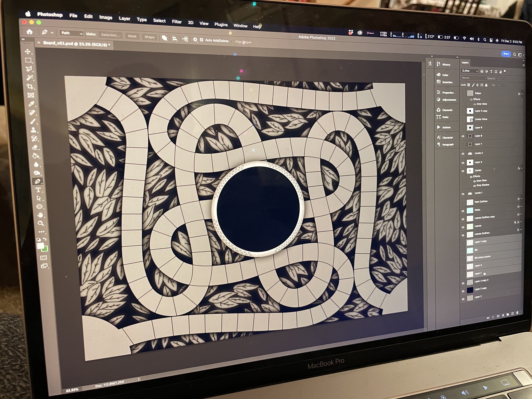Open the Image menu
Image resolution: width=532 pixels, height=399 pixels.
click(x=106, y=17)
